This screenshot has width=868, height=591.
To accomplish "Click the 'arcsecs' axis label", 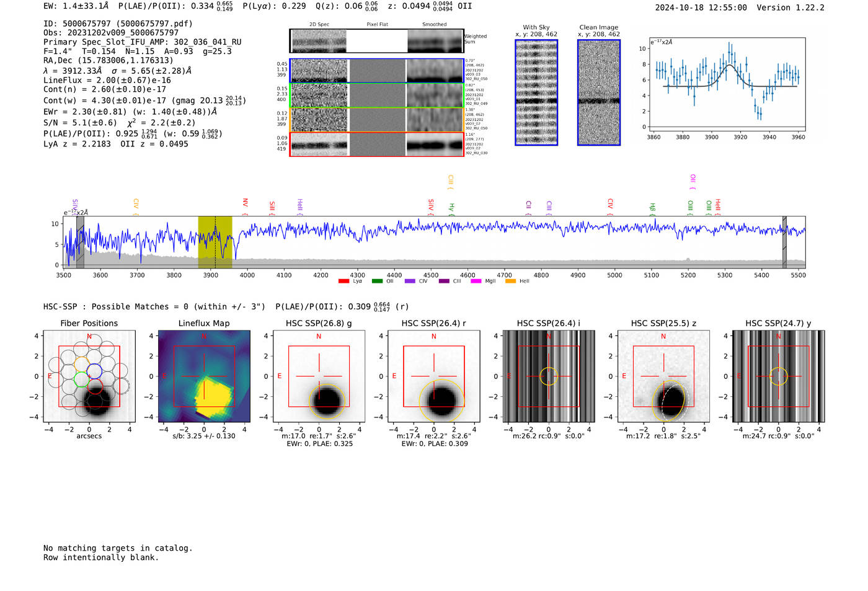I will tap(89, 436).
